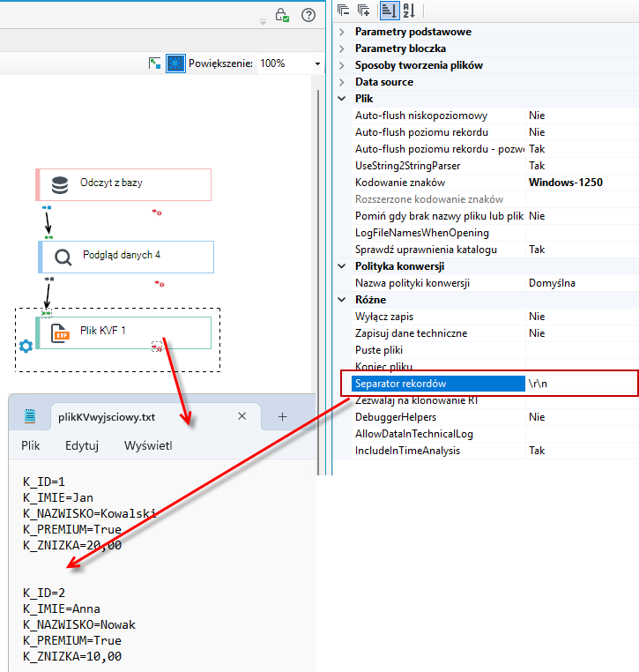Viewport: 639px width, 672px height.
Task: Expand Parametry podstawowe section
Action: (x=342, y=32)
